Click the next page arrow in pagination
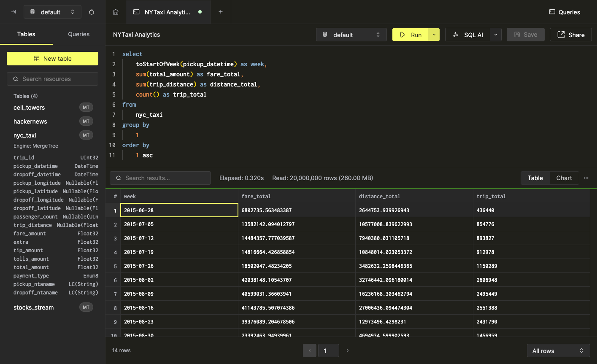 [347, 350]
